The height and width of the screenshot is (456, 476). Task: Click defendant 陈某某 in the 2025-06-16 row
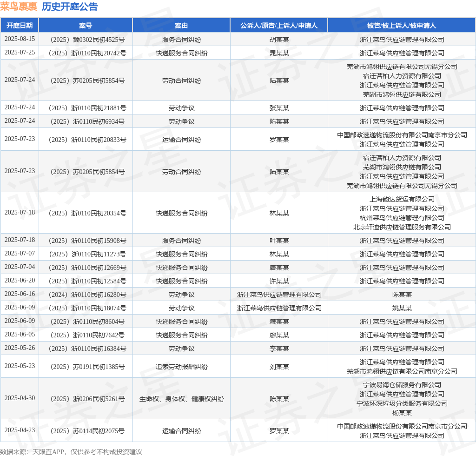coord(402,295)
